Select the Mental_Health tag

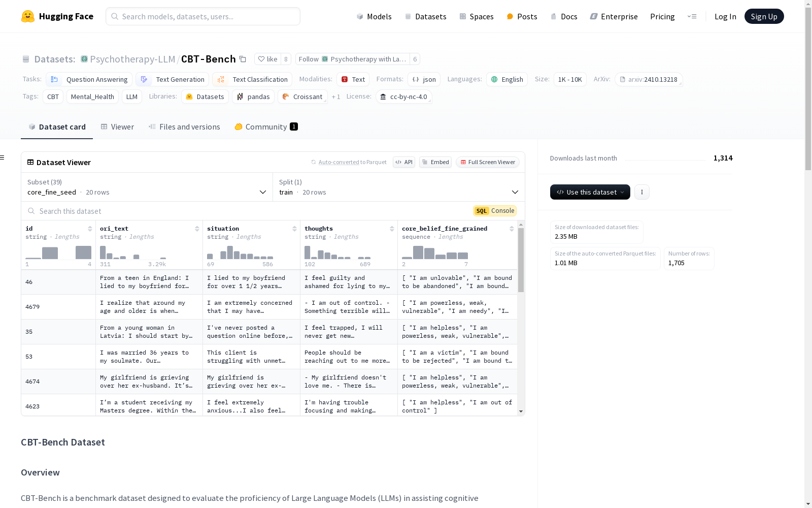[x=92, y=97]
